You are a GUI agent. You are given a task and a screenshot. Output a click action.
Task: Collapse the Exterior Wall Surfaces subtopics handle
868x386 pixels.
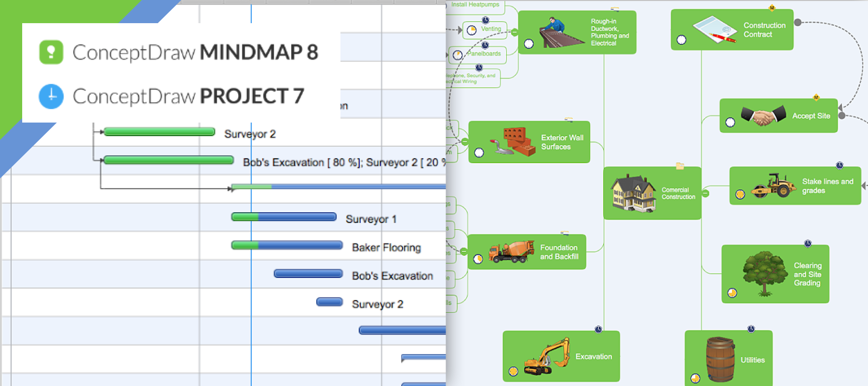point(465,142)
